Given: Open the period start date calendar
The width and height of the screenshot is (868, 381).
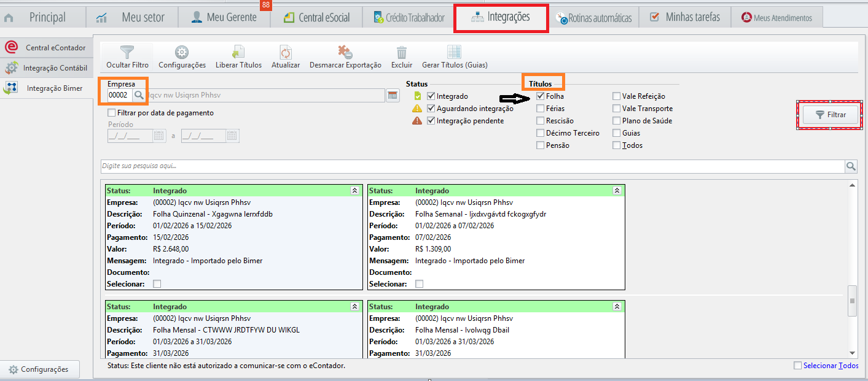Looking at the screenshot, I should tap(159, 136).
